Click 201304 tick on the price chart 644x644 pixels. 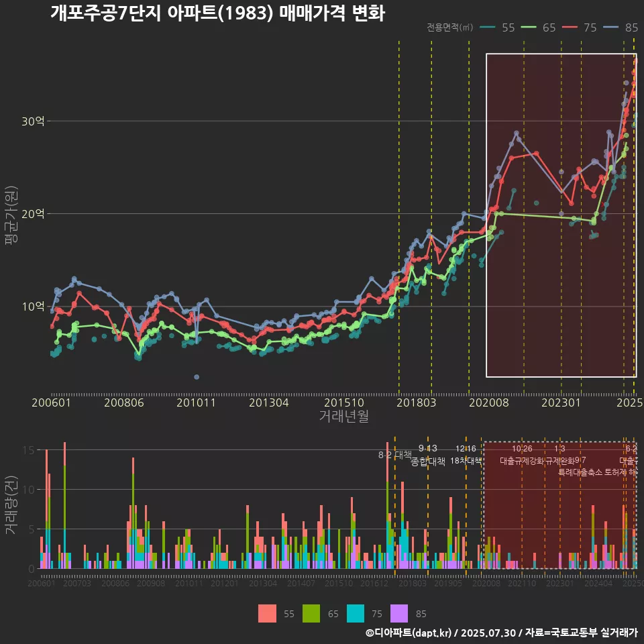click(x=269, y=402)
